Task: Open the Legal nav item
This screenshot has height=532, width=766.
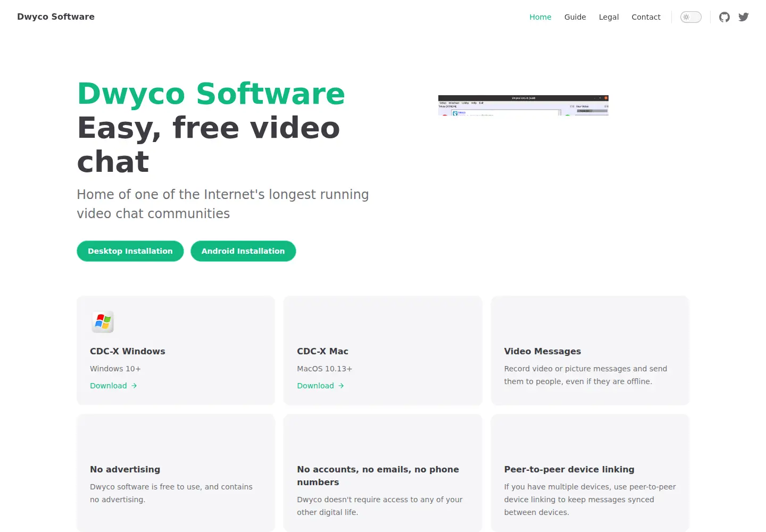Action: pyautogui.click(x=609, y=17)
